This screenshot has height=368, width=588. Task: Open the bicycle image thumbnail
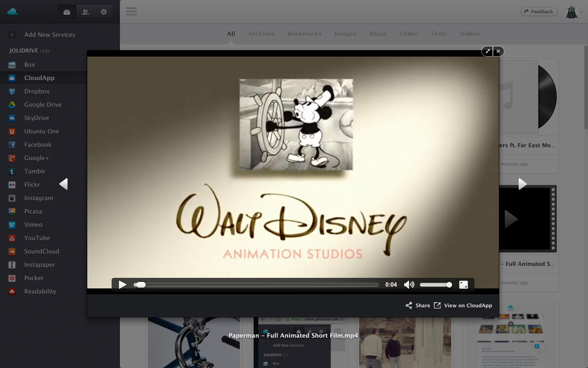click(194, 343)
